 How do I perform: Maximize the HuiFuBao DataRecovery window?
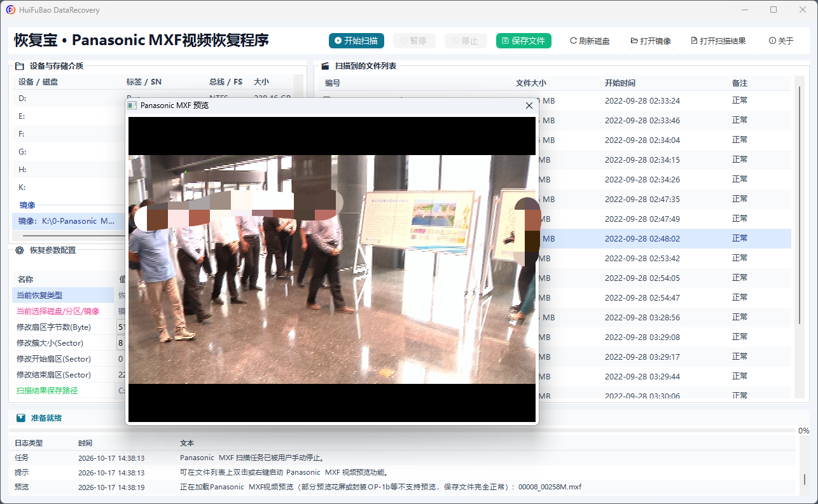[773, 10]
